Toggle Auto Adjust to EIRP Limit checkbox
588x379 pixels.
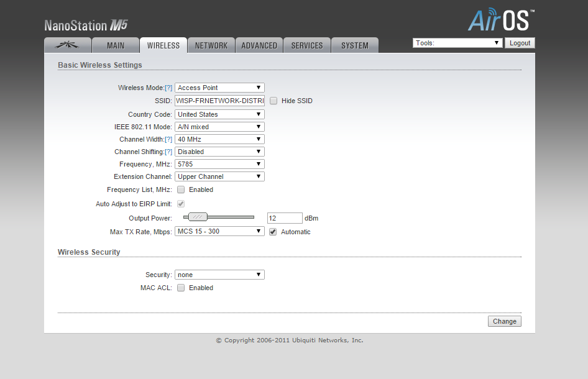click(181, 204)
